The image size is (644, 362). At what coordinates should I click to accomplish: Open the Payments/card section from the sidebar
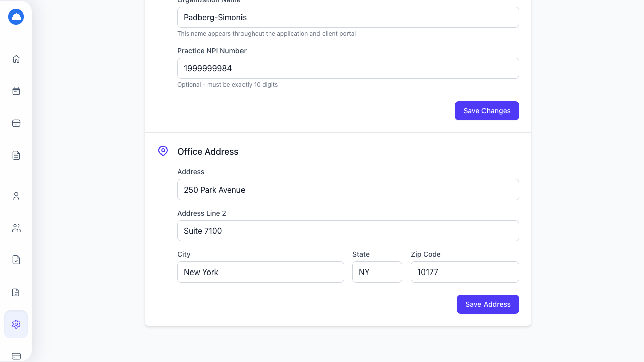tap(16, 123)
